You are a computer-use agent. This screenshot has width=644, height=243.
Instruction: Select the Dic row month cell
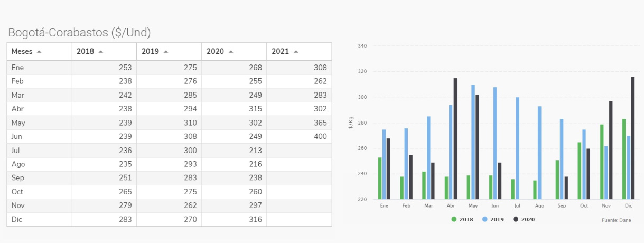point(17,219)
